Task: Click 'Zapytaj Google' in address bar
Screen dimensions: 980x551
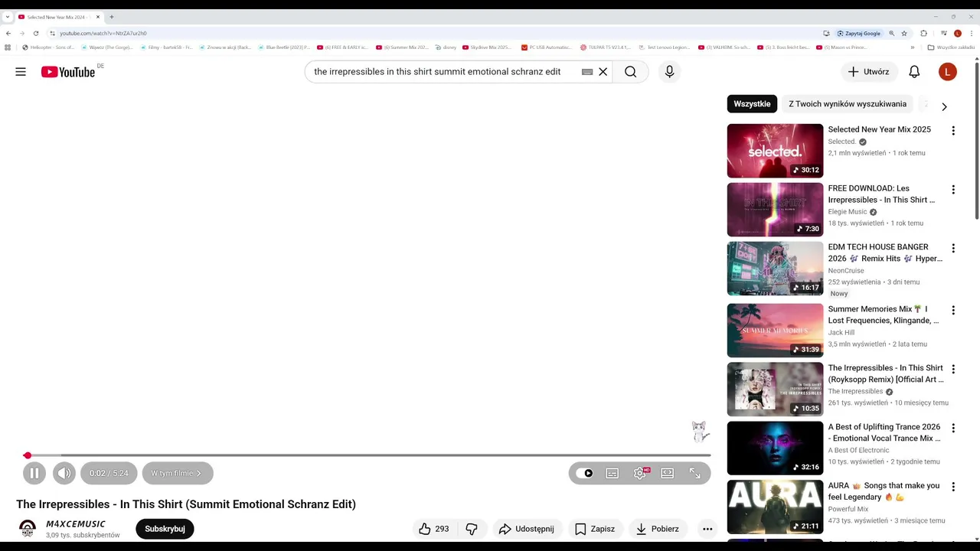Action: [x=859, y=34]
